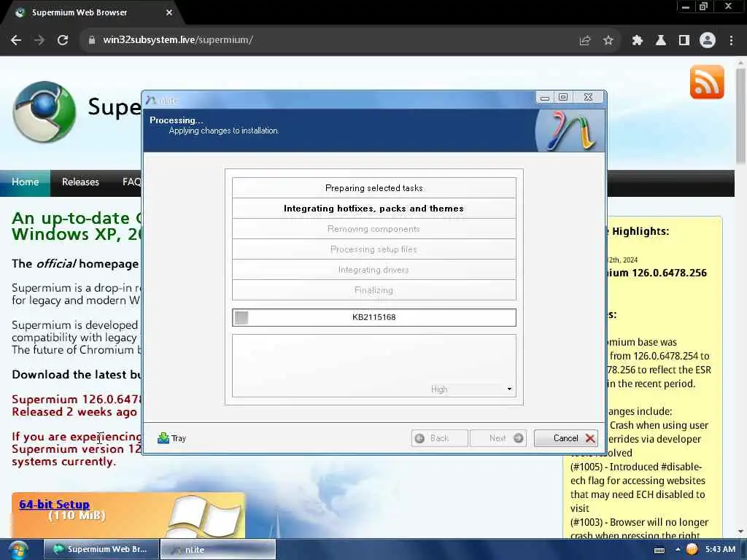Viewport: 747px width, 560px height.
Task: Click the address bar URL
Action: [178, 40]
